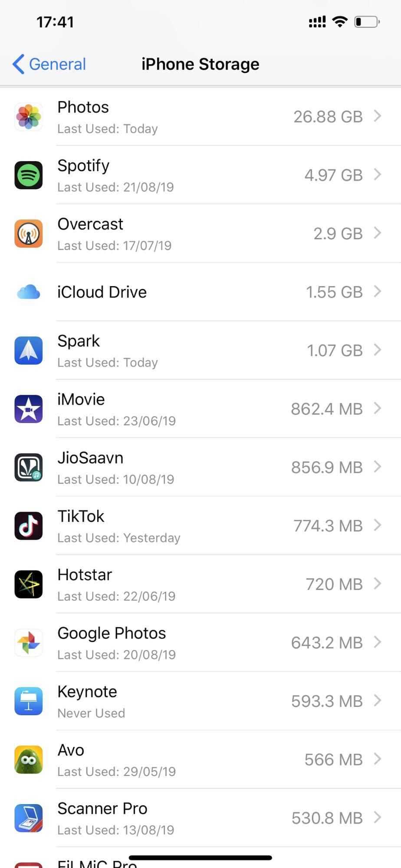Tap the Google Photos pinwheel icon
The image size is (401, 868).
click(29, 642)
